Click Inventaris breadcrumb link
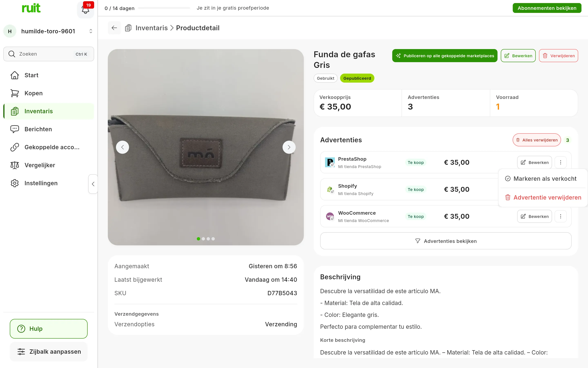The height and width of the screenshot is (368, 588). [x=152, y=28]
